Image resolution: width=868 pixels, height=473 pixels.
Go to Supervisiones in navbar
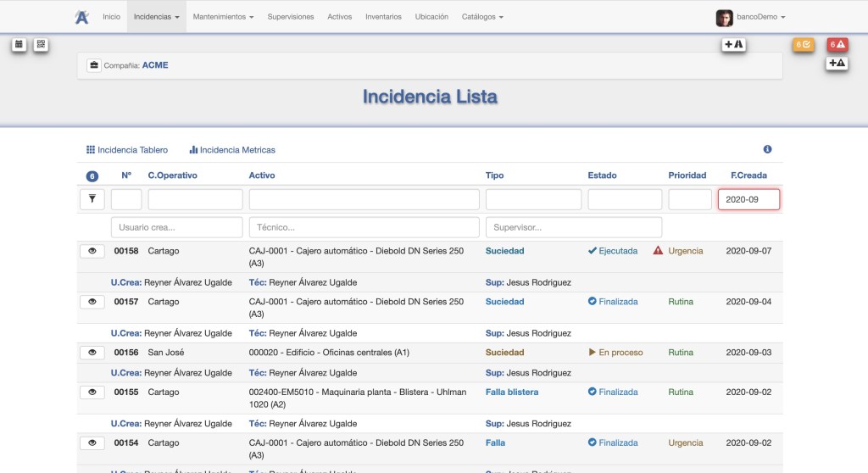pyautogui.click(x=291, y=17)
